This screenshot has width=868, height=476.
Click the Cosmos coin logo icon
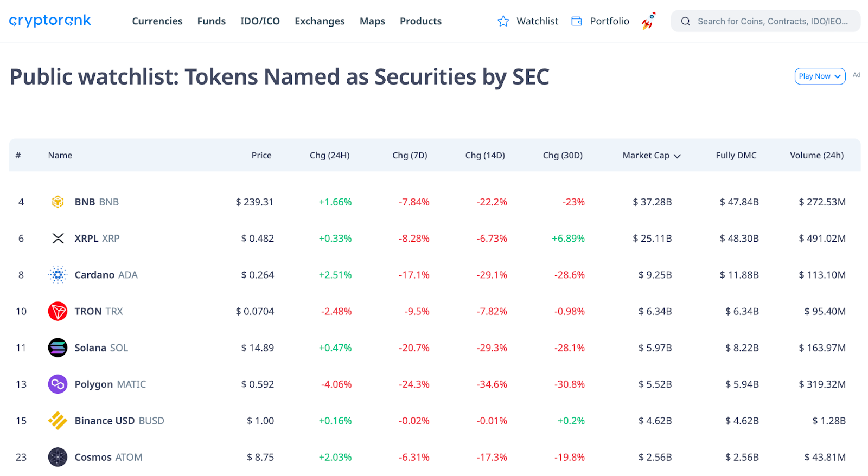click(x=58, y=457)
